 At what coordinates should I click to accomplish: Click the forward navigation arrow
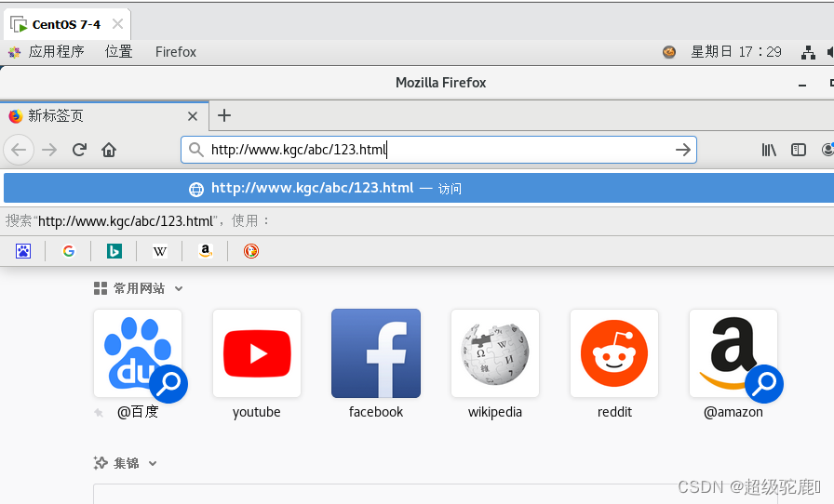tap(49, 150)
